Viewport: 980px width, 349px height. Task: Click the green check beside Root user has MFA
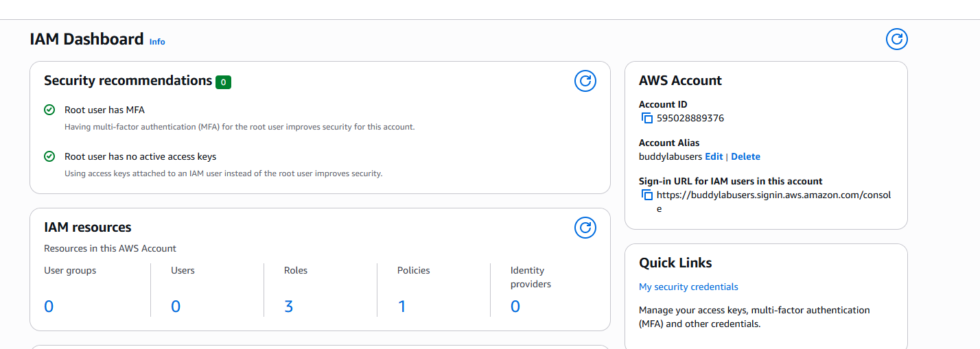[x=49, y=110]
